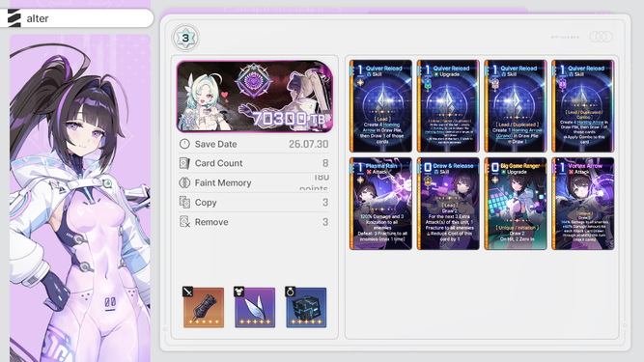Click the Remove card icon
This screenshot has height=362, width=644.
coord(184,222)
